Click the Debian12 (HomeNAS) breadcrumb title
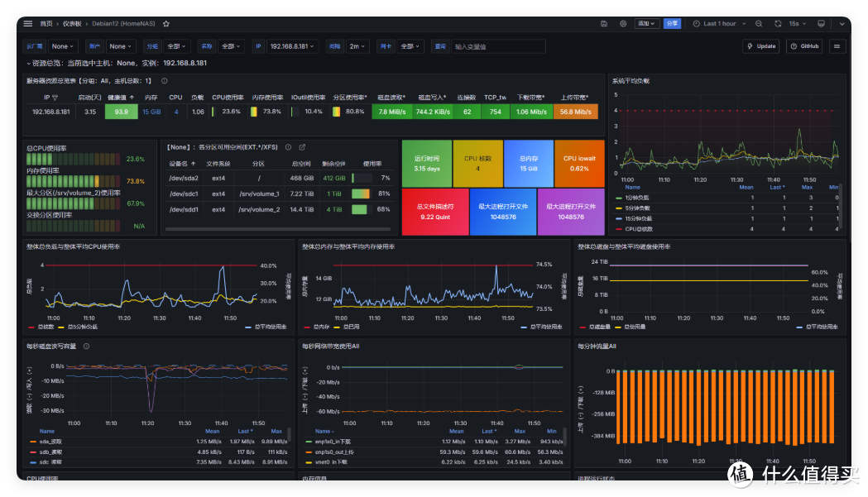The image size is (868, 497). [123, 24]
